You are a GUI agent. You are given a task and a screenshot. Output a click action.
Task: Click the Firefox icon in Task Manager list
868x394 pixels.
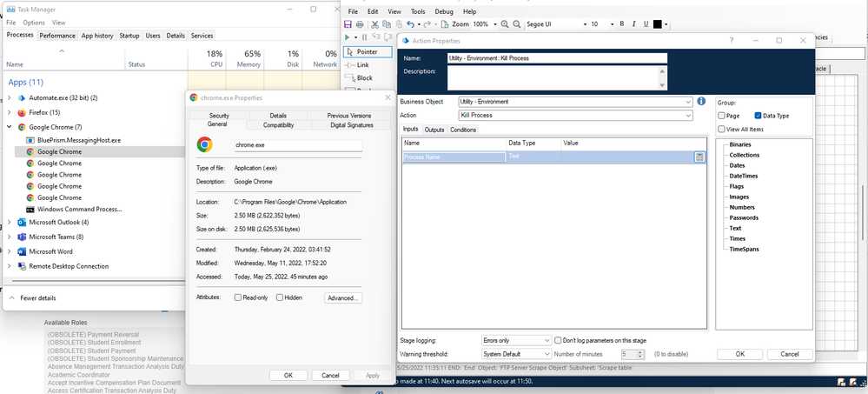click(x=22, y=112)
